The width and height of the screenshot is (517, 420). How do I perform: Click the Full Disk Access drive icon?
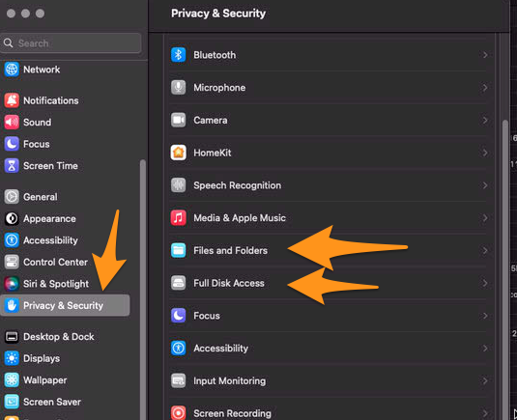point(179,283)
